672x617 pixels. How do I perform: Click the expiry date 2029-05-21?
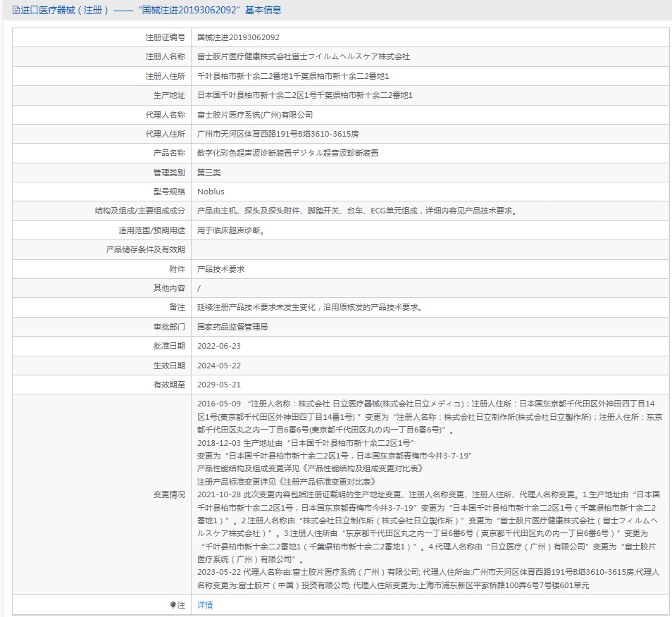pos(219,385)
